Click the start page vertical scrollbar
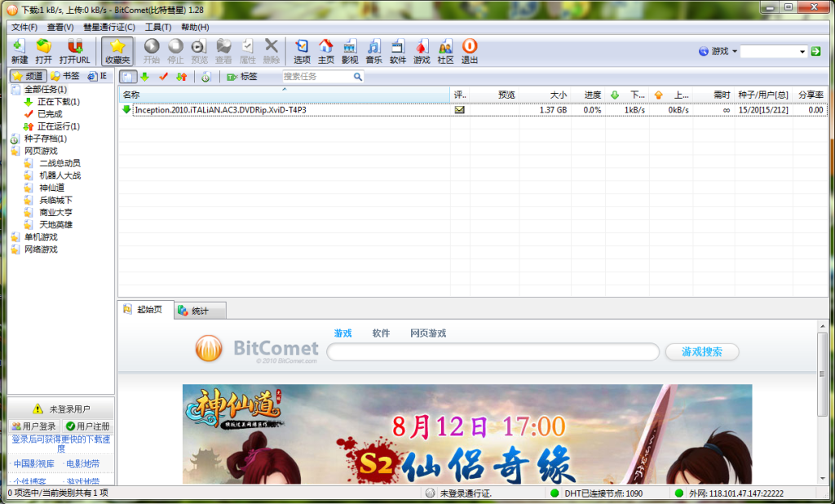Image resolution: width=835 pixels, height=504 pixels. (x=823, y=408)
